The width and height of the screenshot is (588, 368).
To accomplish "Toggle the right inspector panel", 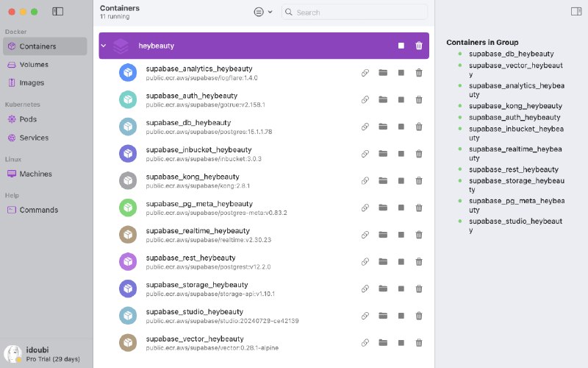I will (576, 12).
